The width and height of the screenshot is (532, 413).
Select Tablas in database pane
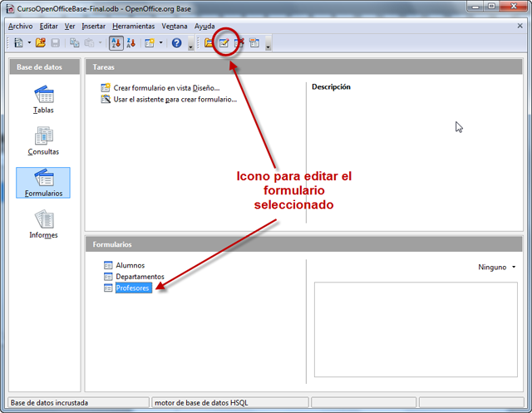point(43,100)
